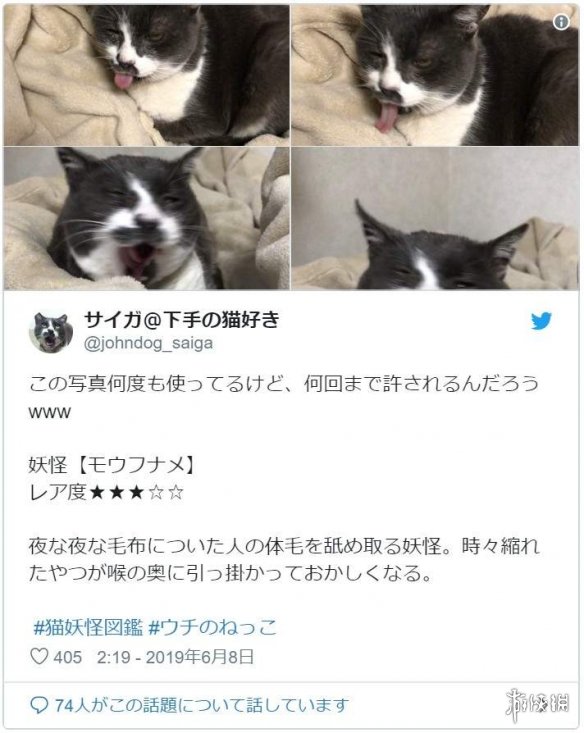The image size is (584, 733).
Task: Open display name サイガ@下手の猫好き
Action: click(181, 321)
